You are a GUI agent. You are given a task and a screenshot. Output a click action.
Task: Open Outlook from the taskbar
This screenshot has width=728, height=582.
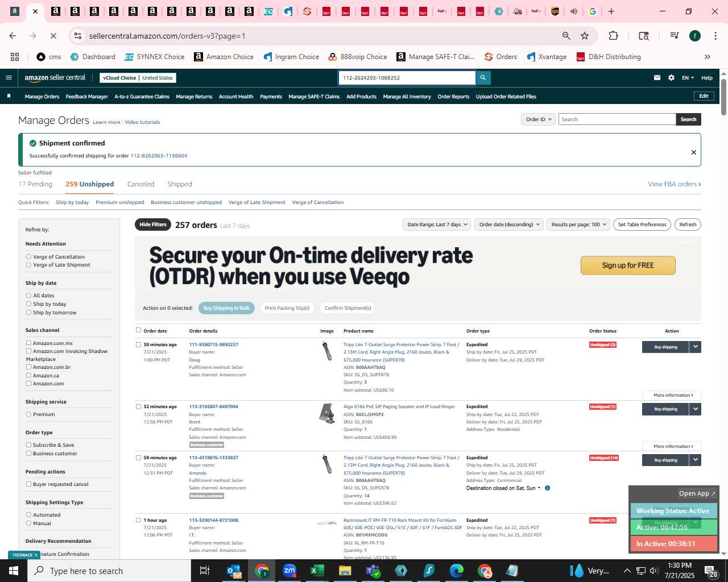pyautogui.click(x=234, y=571)
